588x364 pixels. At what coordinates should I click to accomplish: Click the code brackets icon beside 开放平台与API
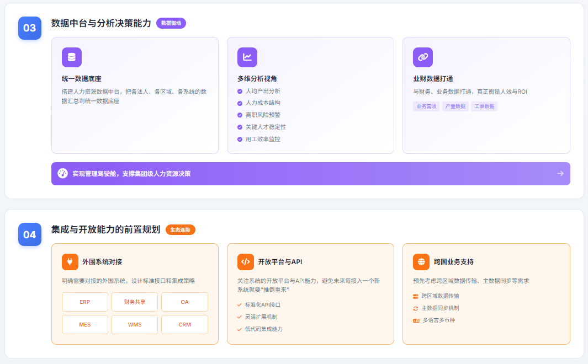click(246, 262)
